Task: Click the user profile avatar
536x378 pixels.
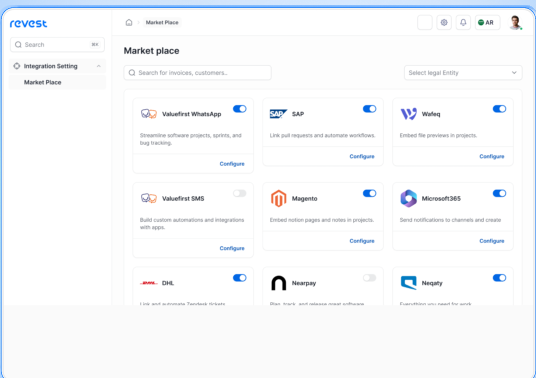Action: coord(515,23)
